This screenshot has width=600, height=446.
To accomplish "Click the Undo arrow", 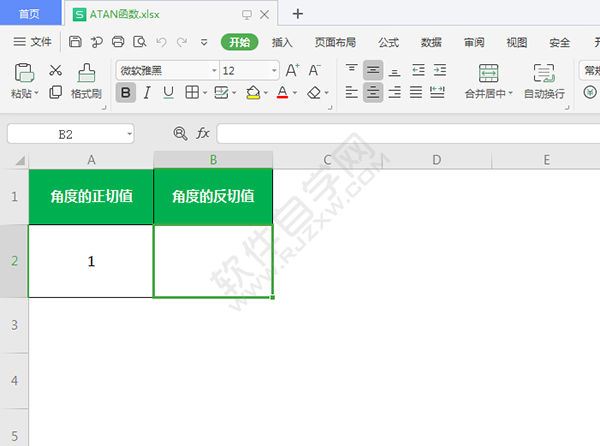I will (x=161, y=42).
